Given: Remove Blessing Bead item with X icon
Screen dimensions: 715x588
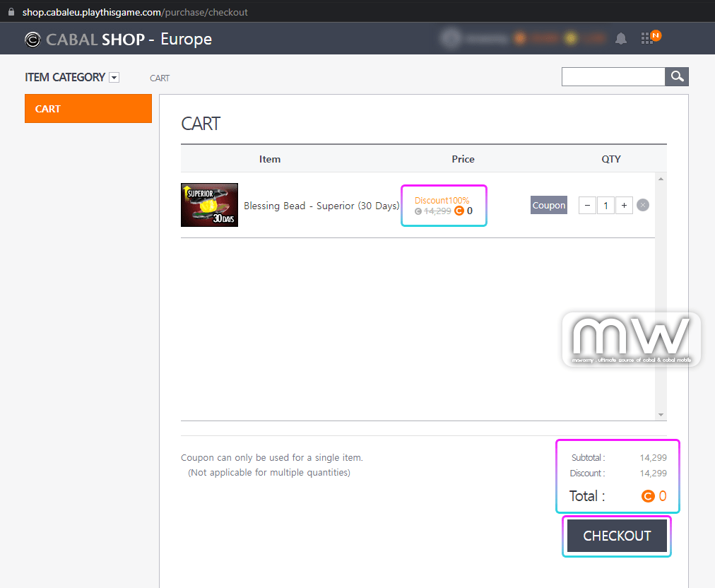Looking at the screenshot, I should (642, 205).
